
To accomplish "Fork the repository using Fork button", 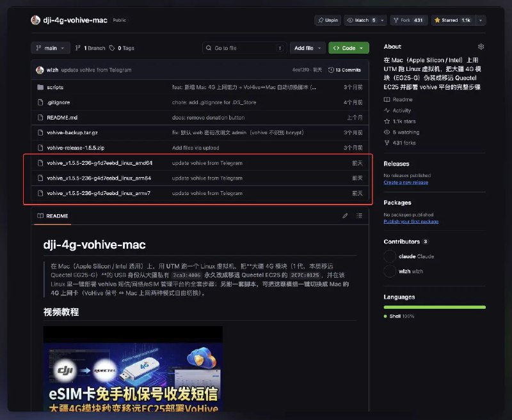I will 408,20.
